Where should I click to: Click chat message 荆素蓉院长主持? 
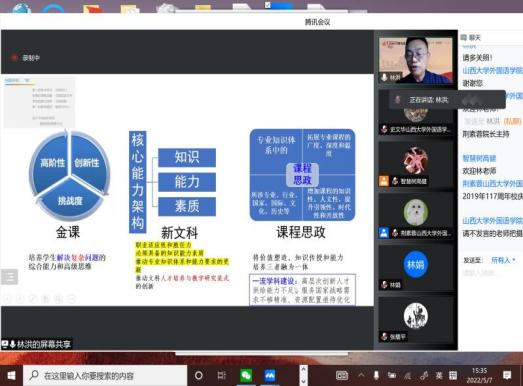click(486, 134)
